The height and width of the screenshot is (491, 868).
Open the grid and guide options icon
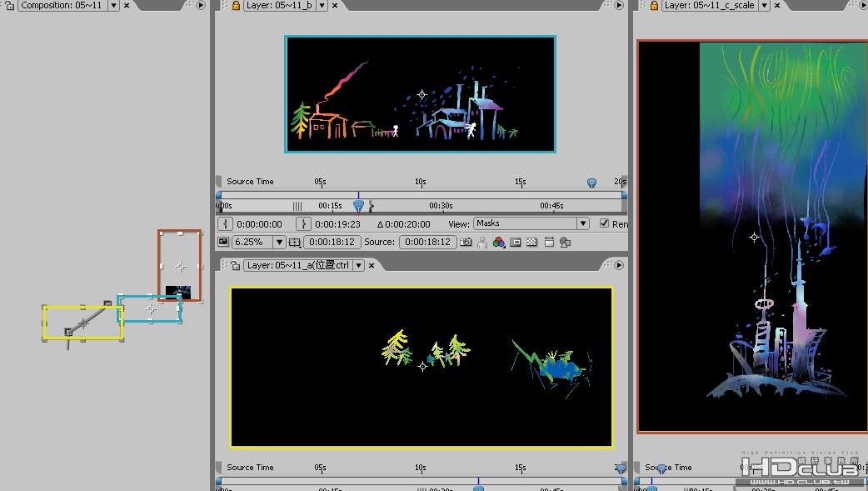[x=295, y=243]
